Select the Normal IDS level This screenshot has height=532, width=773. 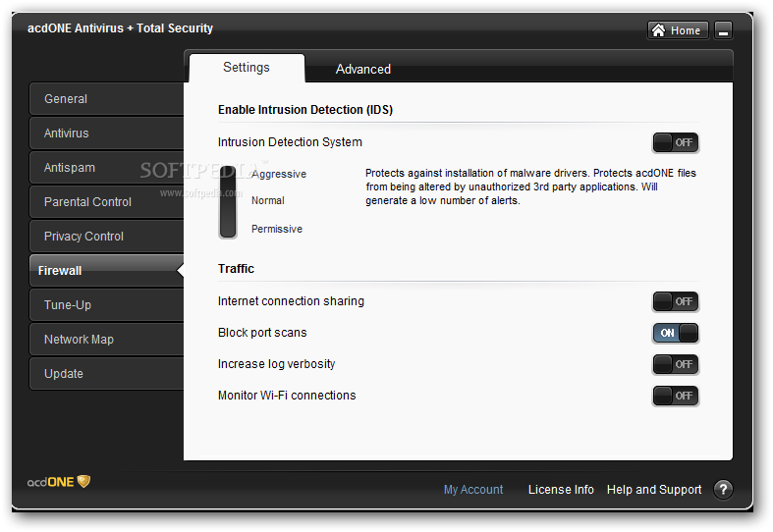[268, 200]
